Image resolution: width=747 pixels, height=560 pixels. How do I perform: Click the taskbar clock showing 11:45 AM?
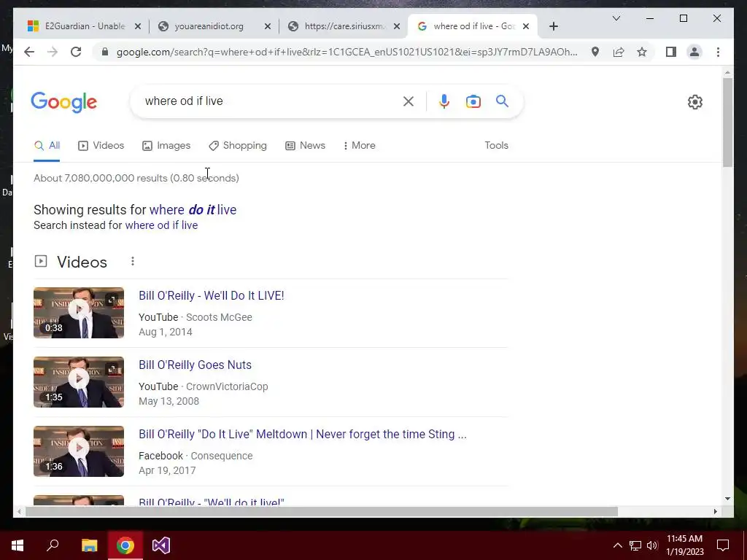point(684,545)
